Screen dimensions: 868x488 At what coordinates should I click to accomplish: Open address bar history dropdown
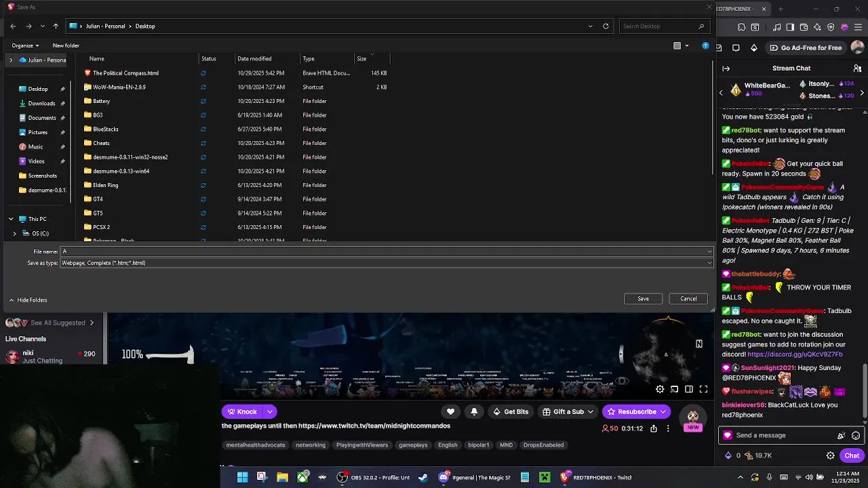[x=590, y=26]
